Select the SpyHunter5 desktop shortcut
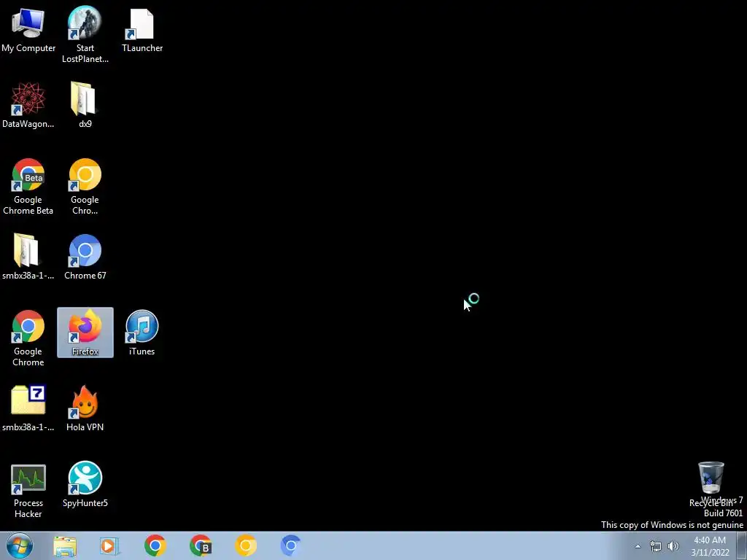 (85, 484)
